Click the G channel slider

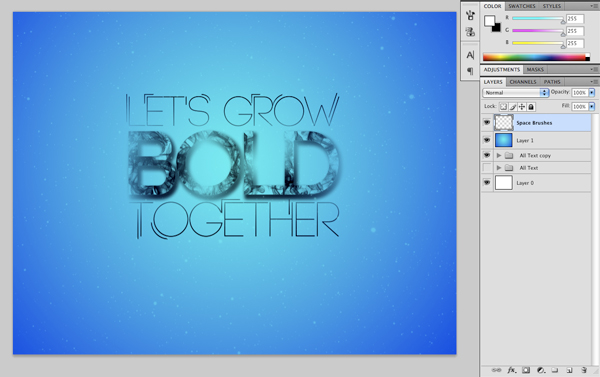pos(538,31)
